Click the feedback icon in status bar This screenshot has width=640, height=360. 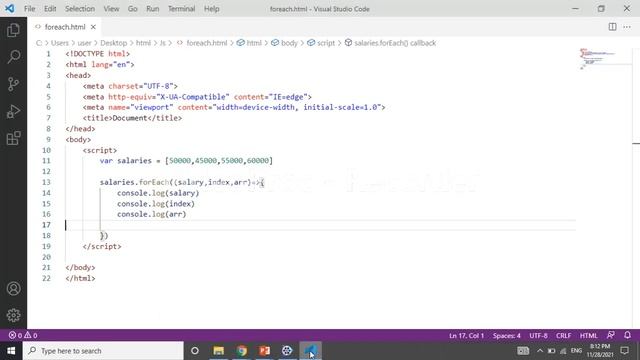point(611,335)
